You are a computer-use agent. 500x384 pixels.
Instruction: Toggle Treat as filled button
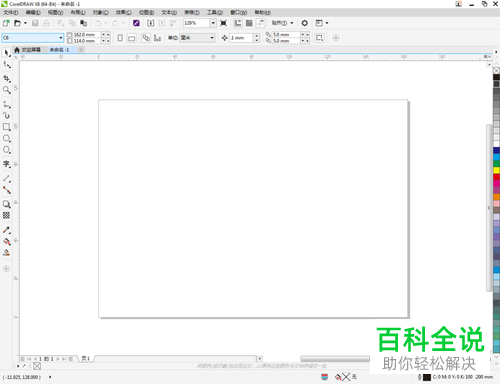[319, 38]
